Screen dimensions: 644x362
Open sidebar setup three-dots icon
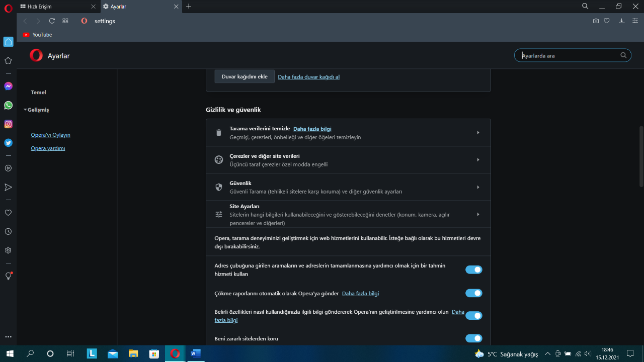(8, 337)
